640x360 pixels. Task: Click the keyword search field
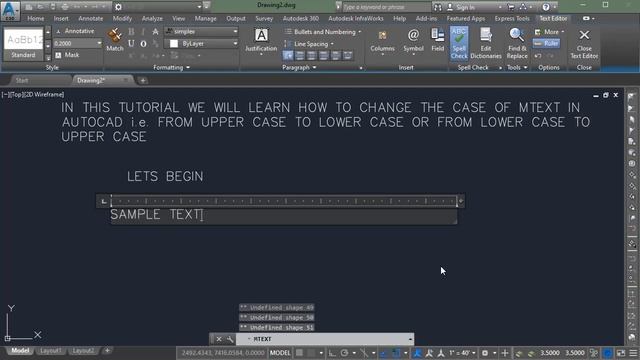tap(386, 7)
